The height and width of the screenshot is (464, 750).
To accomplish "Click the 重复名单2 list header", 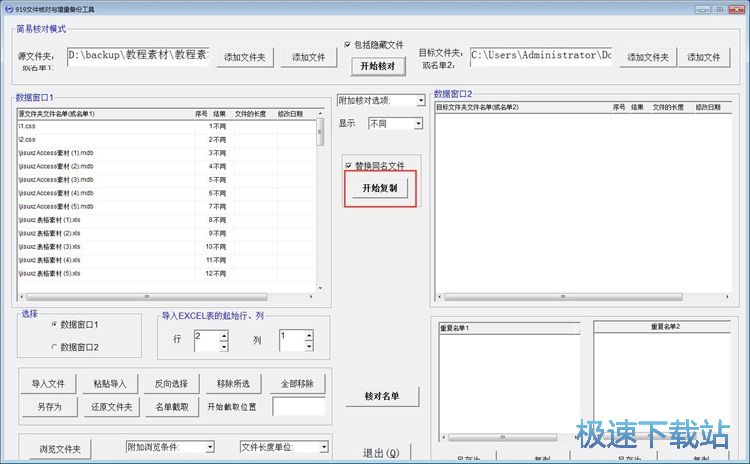I will 662,327.
